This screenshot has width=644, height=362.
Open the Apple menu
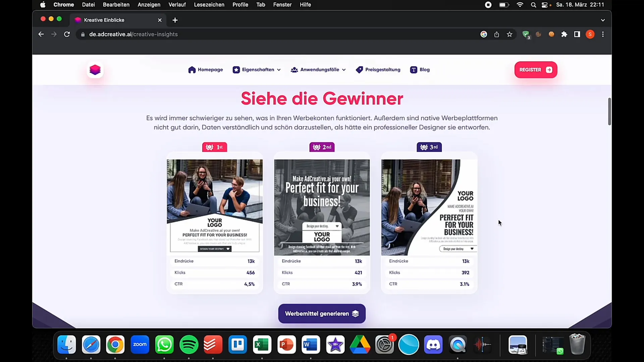coord(43,5)
